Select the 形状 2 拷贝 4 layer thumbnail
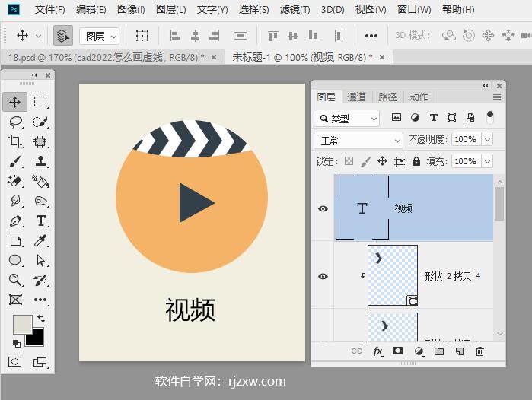 (392, 275)
